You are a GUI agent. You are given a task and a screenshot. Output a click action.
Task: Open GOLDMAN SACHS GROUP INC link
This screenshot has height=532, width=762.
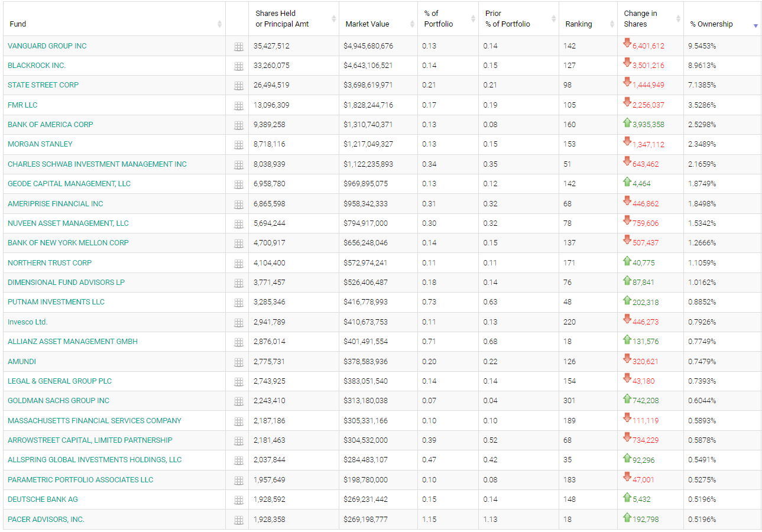coord(59,401)
